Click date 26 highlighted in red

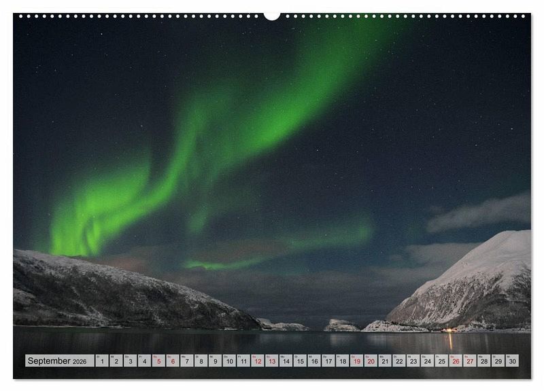456,361
